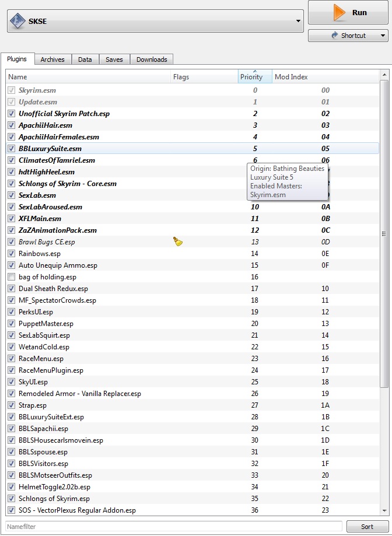This screenshot has height=536, width=392.
Task: Open the Downloads tab
Action: 152,59
